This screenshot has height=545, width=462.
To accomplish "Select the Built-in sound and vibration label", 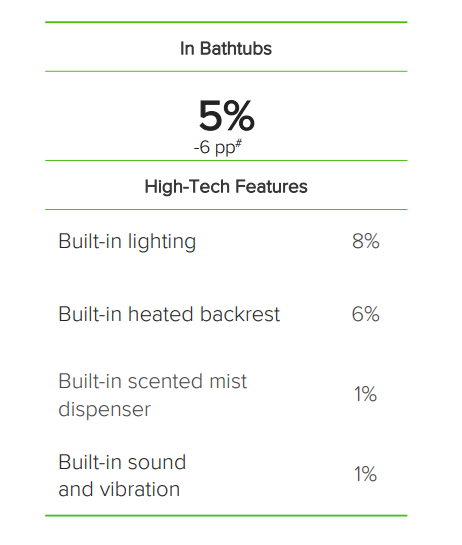I will click(x=122, y=475).
